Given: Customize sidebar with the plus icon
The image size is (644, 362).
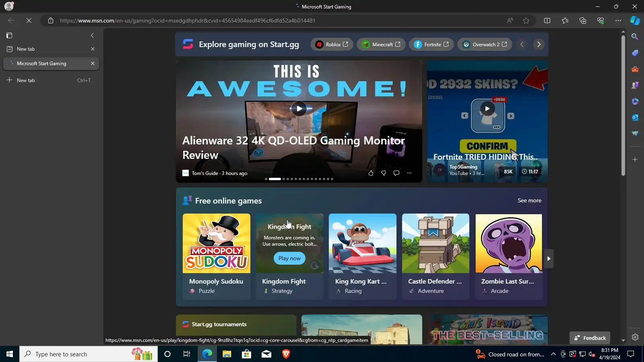Looking at the screenshot, I should pyautogui.click(x=635, y=160).
